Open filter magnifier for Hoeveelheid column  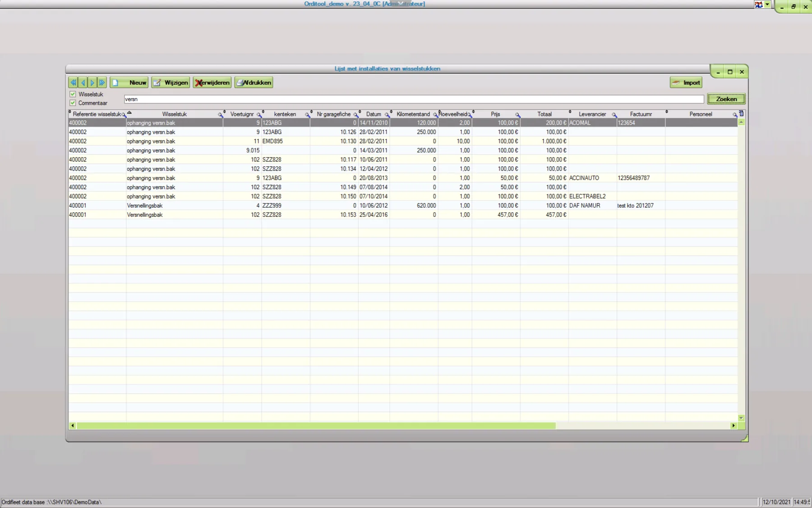point(470,115)
